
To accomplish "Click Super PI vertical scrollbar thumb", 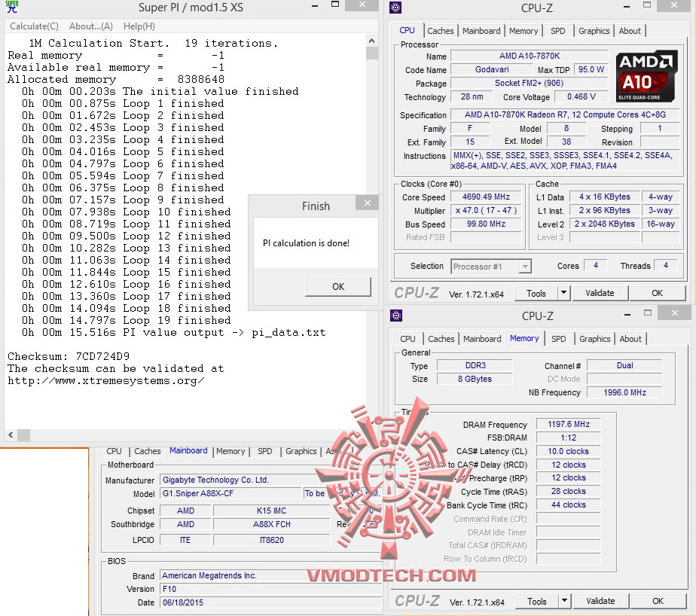I will tap(371, 53).
